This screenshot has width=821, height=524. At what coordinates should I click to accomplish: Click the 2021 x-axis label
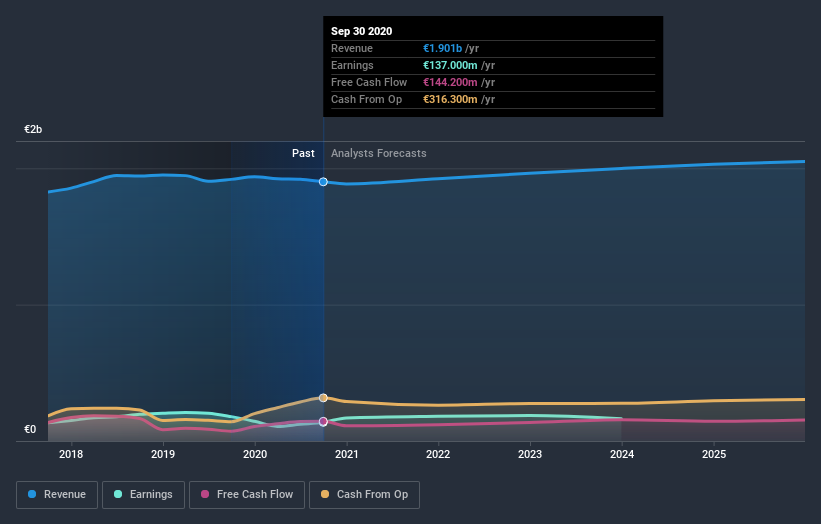(347, 454)
